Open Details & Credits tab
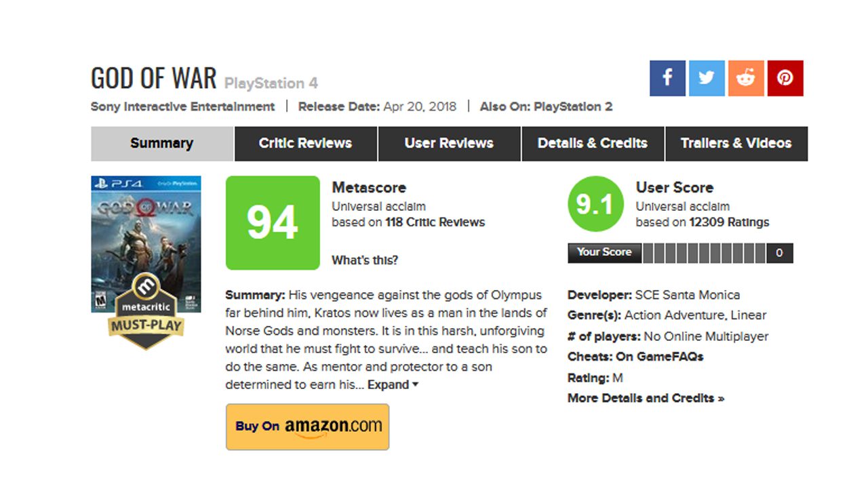The height and width of the screenshot is (488, 868). coord(593,143)
